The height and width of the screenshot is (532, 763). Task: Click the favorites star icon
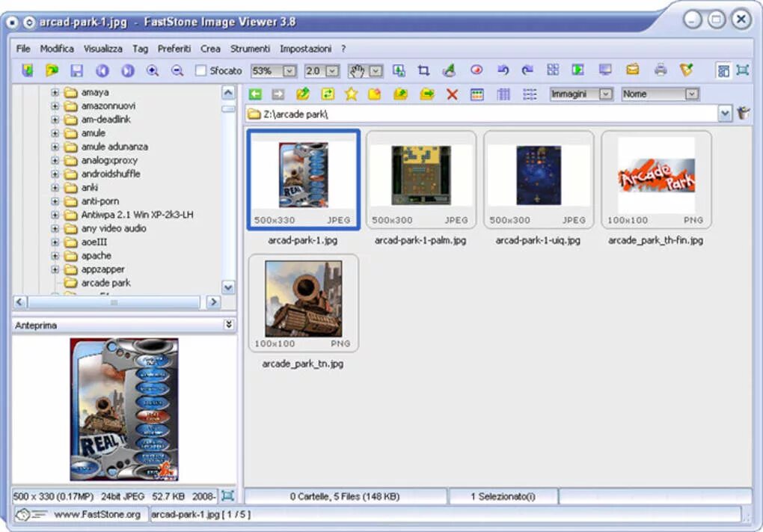[351, 94]
